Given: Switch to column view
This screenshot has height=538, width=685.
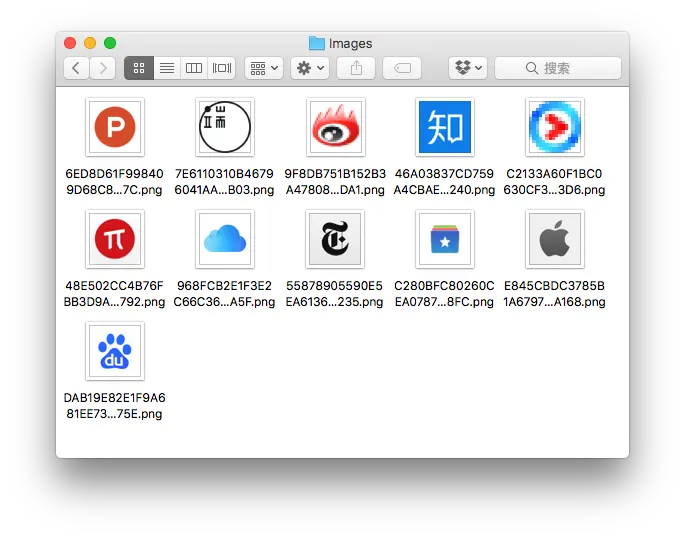Looking at the screenshot, I should 194,68.
